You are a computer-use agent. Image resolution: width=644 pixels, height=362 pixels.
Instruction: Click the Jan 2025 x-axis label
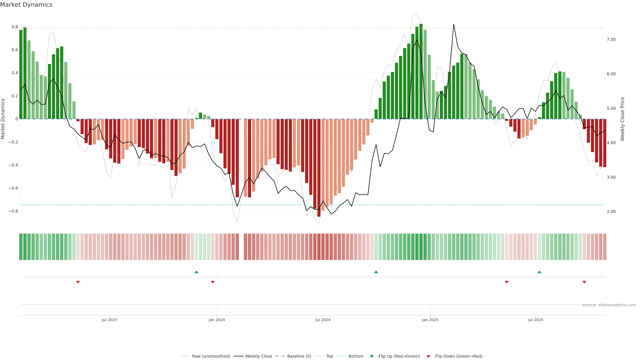pos(430,320)
